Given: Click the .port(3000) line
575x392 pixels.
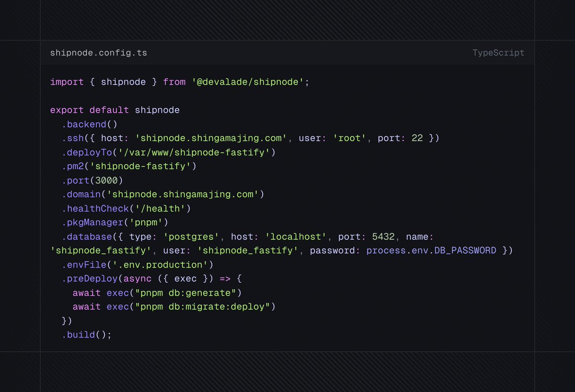Looking at the screenshot, I should coord(92,180).
